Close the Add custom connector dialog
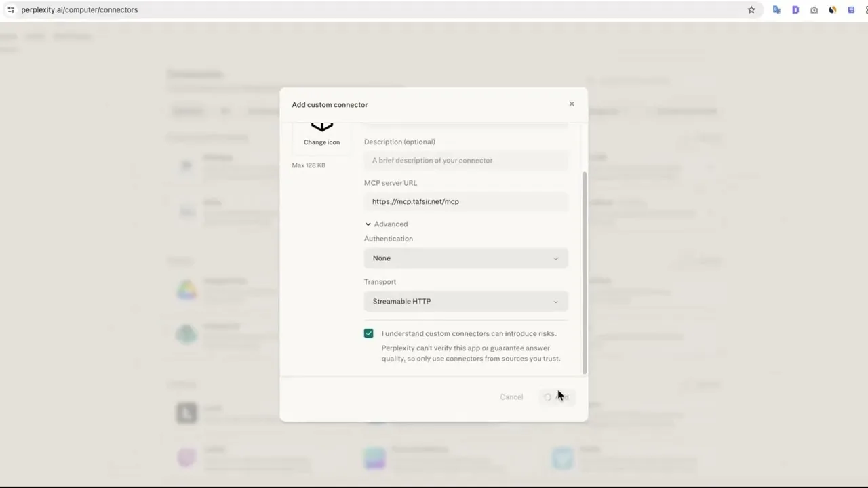The image size is (868, 488). click(572, 104)
